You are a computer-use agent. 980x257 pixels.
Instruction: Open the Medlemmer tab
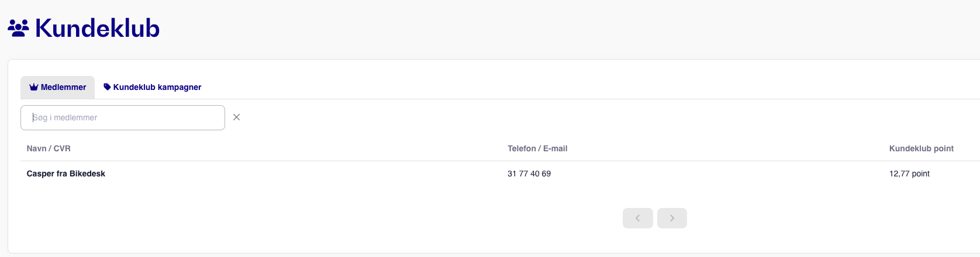[x=57, y=87]
